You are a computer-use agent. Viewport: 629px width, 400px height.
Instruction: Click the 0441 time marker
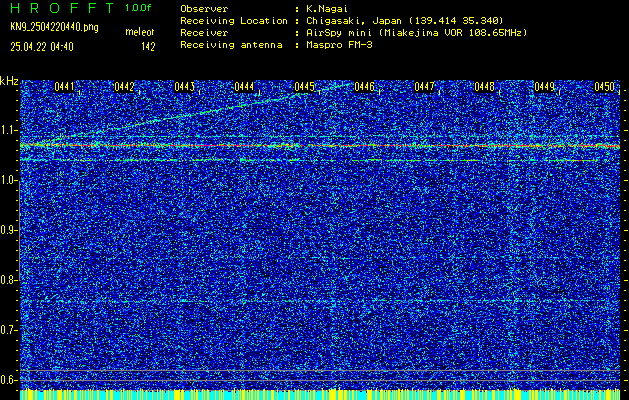pyautogui.click(x=64, y=87)
